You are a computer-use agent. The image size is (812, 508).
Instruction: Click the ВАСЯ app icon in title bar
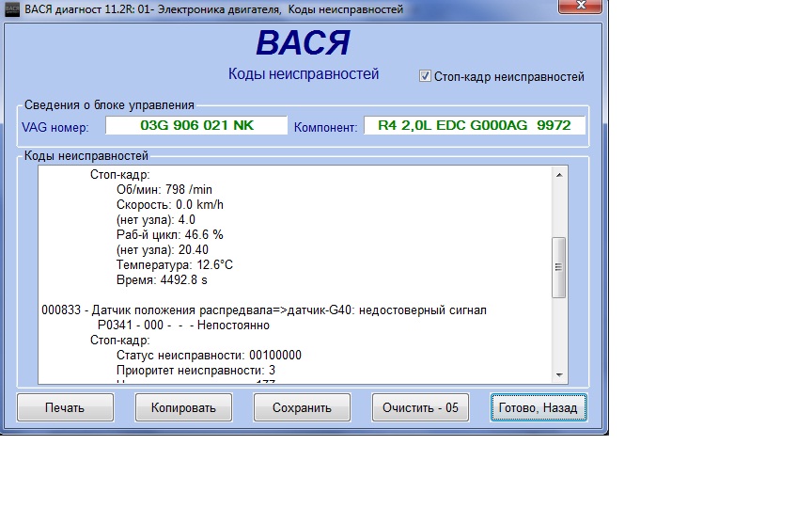click(12, 9)
